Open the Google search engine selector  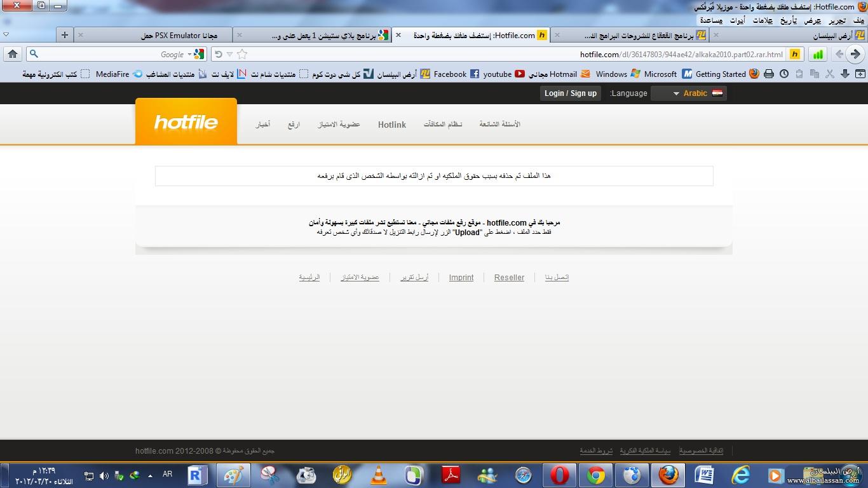(196, 54)
